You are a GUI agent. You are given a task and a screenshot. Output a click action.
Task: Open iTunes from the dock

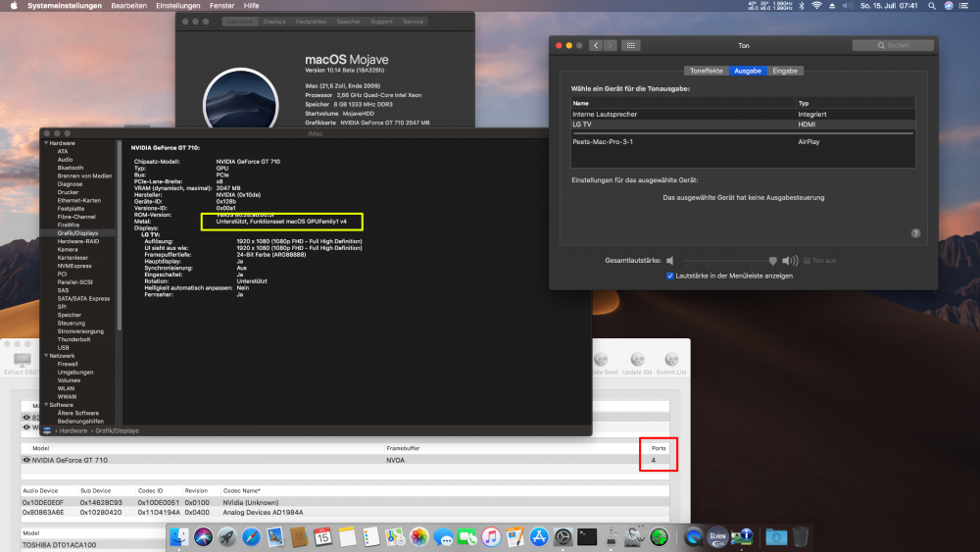click(491, 537)
